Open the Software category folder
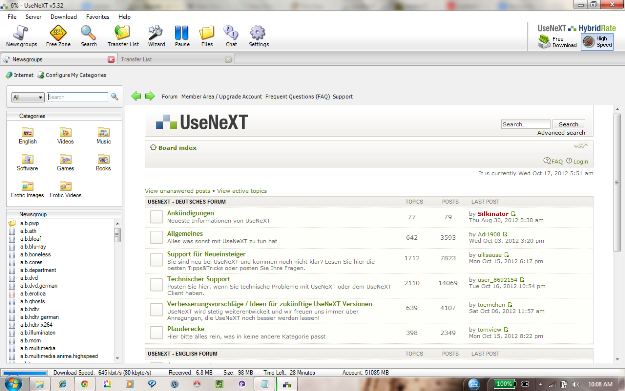 click(x=28, y=163)
